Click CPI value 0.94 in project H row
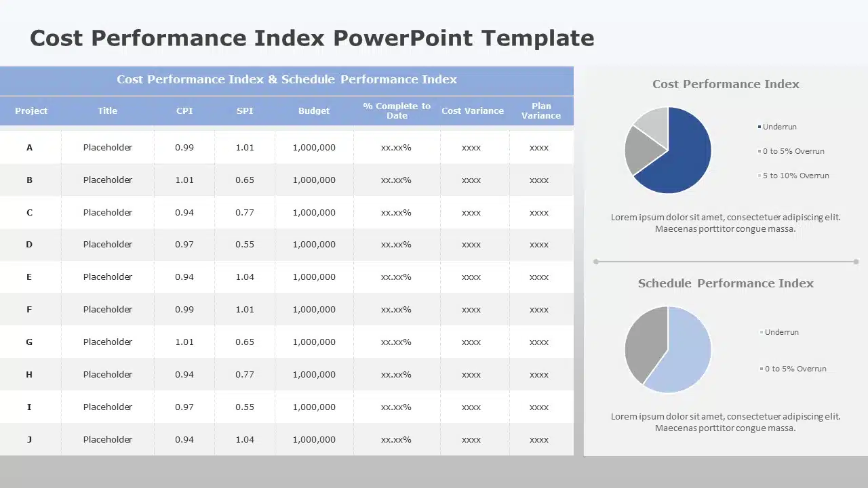The width and height of the screenshot is (868, 488). 184,374
